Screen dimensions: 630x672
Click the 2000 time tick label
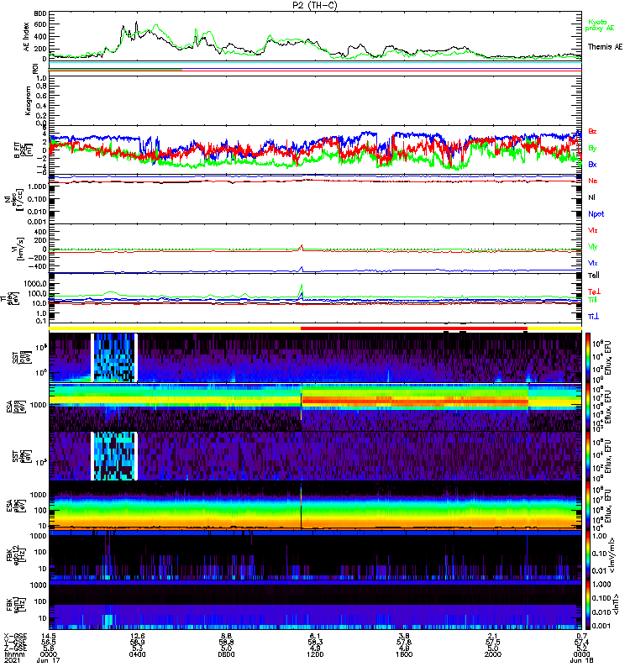493,654
